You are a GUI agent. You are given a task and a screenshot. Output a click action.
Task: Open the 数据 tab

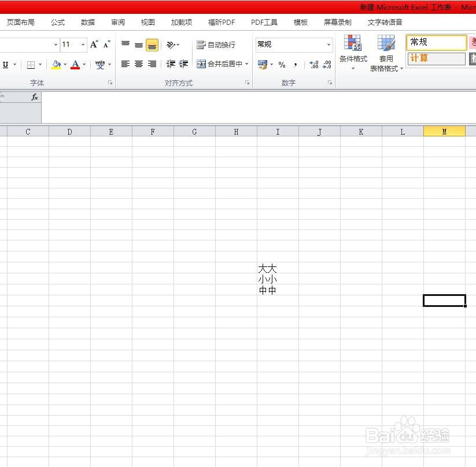tap(88, 22)
